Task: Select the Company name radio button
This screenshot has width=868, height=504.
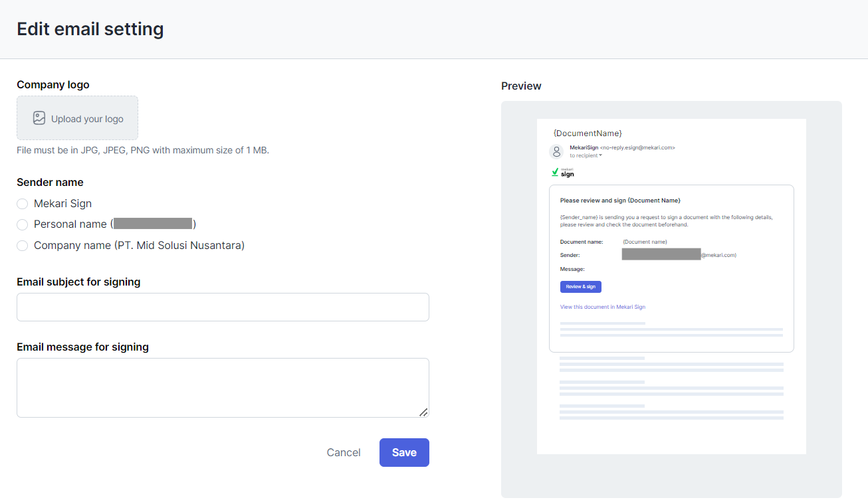Action: point(23,246)
